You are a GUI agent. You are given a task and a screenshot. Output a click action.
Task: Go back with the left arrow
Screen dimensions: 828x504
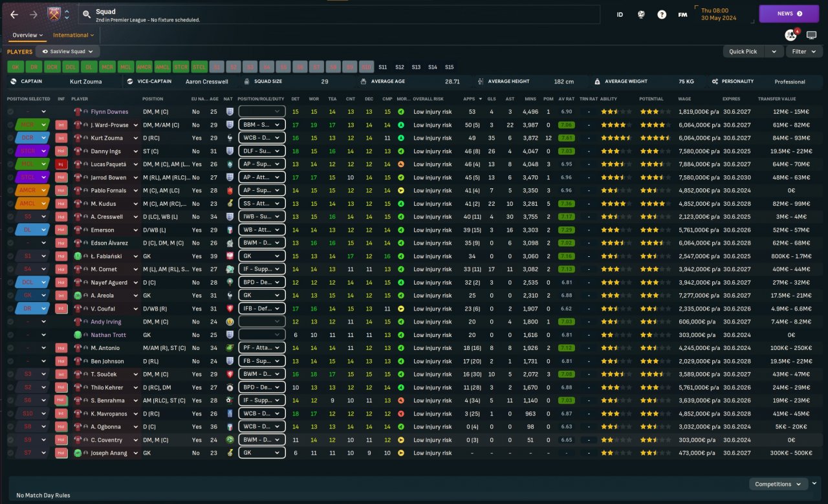(14, 14)
